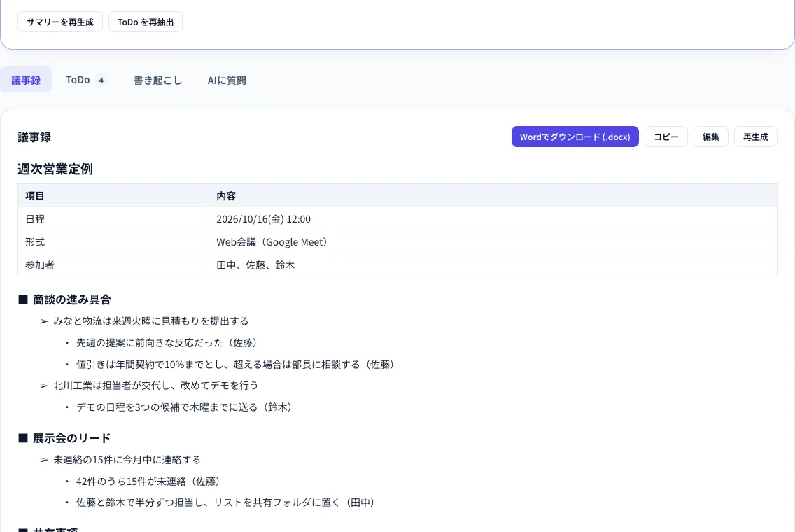Click the コピー button
This screenshot has height=532, width=795.
666,136
